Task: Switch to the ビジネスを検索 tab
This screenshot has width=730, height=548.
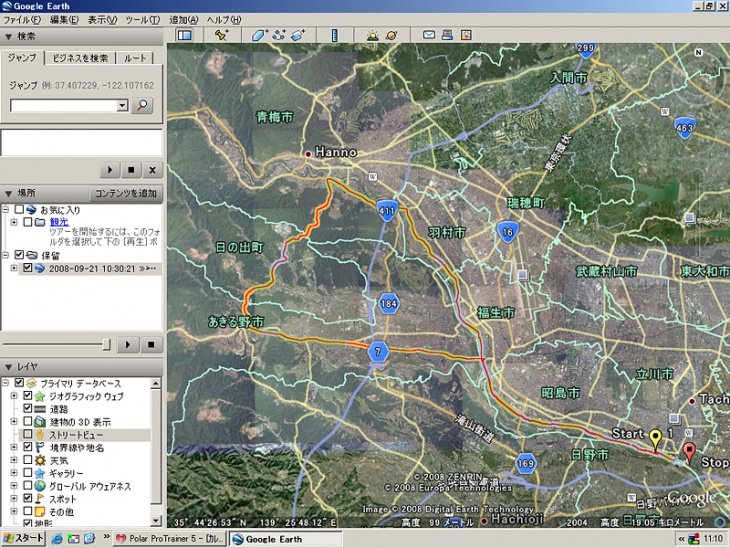Action: tap(80, 58)
